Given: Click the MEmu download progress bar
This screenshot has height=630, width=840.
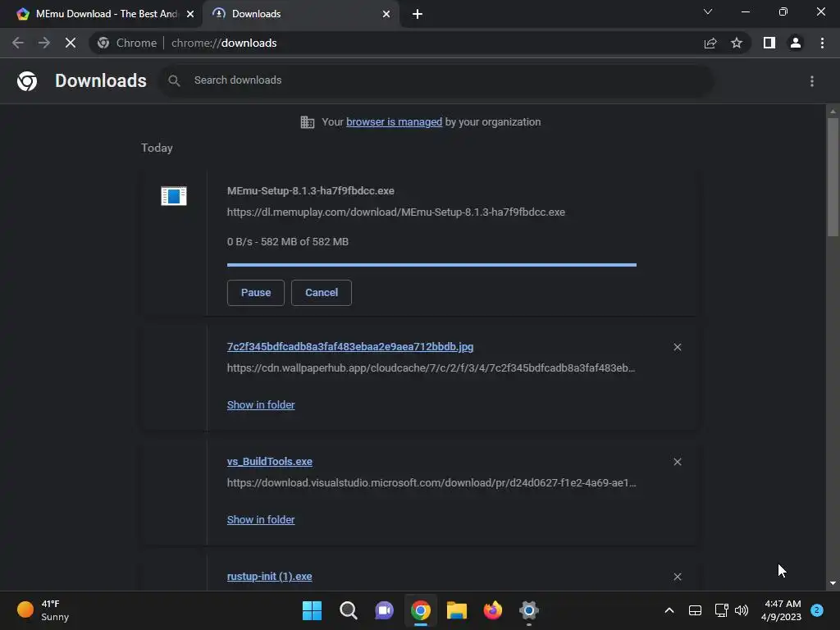Looking at the screenshot, I should pyautogui.click(x=431, y=265).
